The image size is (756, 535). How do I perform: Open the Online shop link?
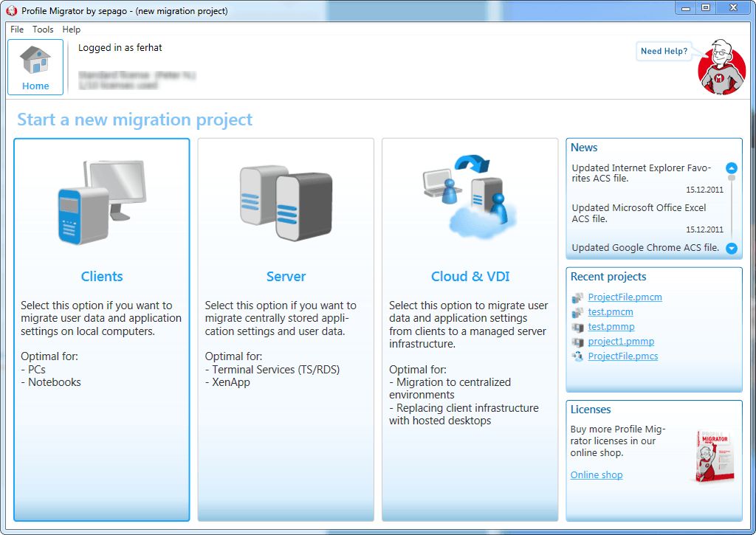597,474
